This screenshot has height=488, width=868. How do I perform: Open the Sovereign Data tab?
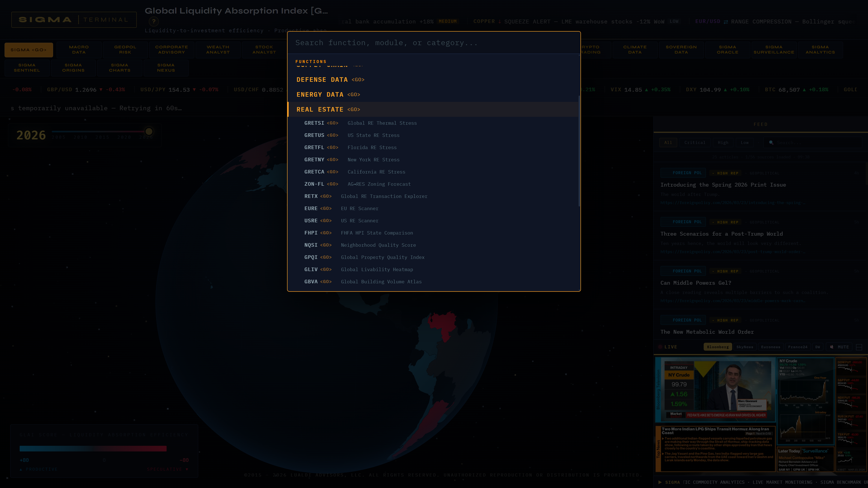[x=681, y=50]
